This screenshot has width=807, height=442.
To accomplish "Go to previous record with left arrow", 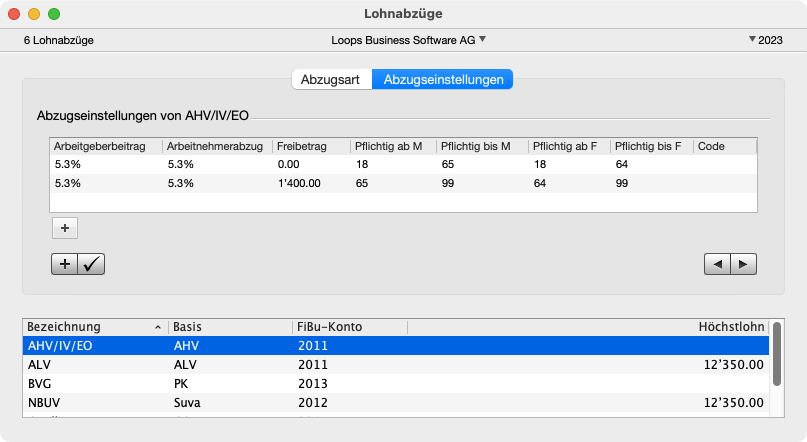I will 717,264.
